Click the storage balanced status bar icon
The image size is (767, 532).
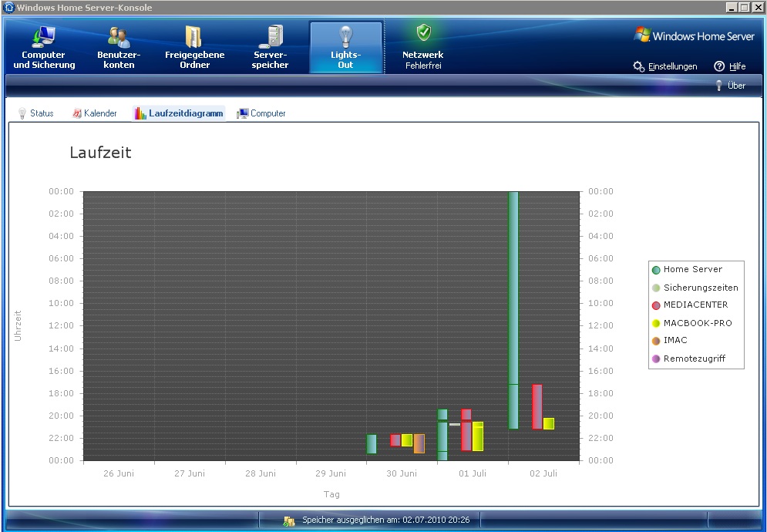click(289, 521)
